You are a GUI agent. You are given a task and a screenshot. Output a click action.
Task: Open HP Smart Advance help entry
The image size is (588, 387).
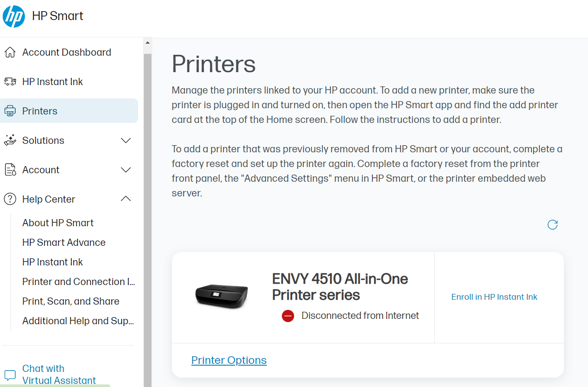64,242
